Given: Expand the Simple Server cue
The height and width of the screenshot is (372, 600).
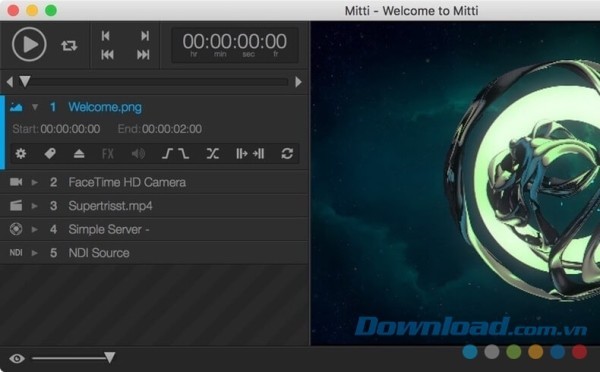Looking at the screenshot, I should pos(35,230).
